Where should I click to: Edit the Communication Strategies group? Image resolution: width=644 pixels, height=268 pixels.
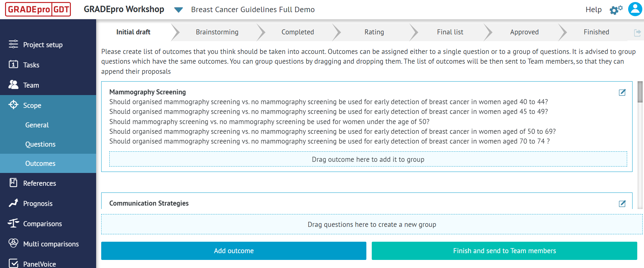(x=622, y=203)
